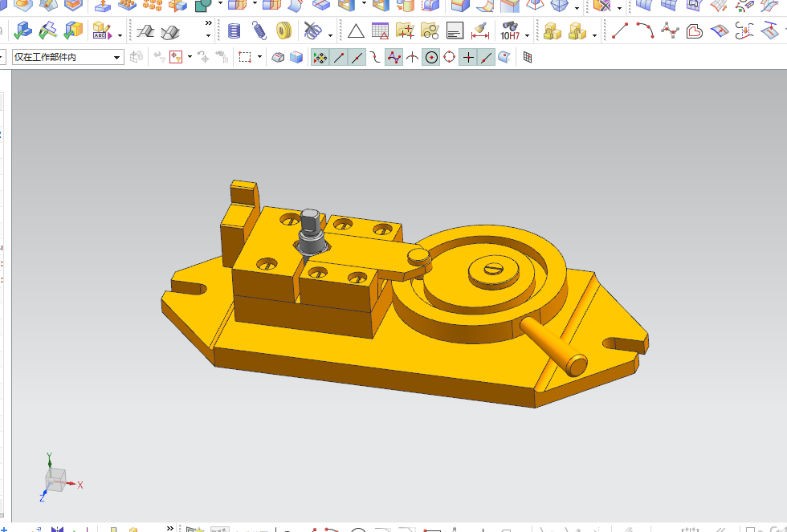The height and width of the screenshot is (532, 787).
Task: Expand dropdown beside yellow locked boxes
Action: point(595,35)
